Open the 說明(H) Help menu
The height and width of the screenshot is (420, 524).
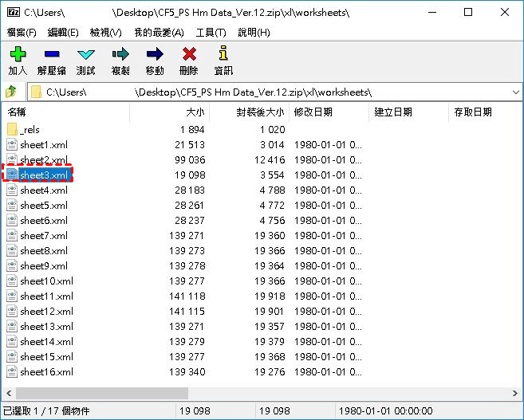[254, 33]
